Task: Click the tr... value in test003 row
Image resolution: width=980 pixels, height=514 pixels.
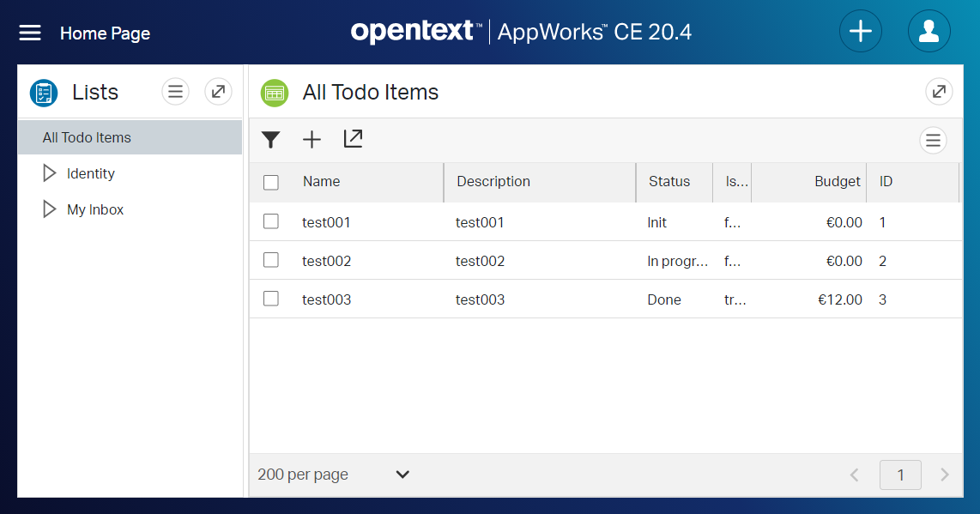Action: click(735, 300)
